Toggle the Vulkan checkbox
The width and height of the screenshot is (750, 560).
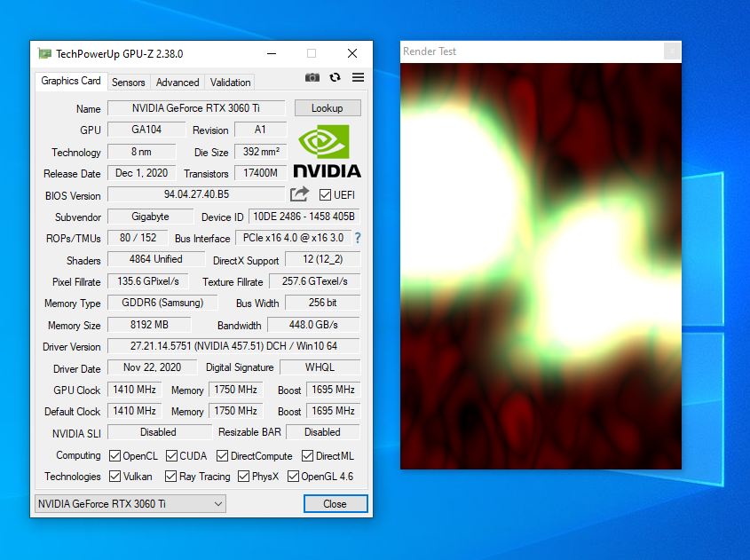tap(114, 477)
